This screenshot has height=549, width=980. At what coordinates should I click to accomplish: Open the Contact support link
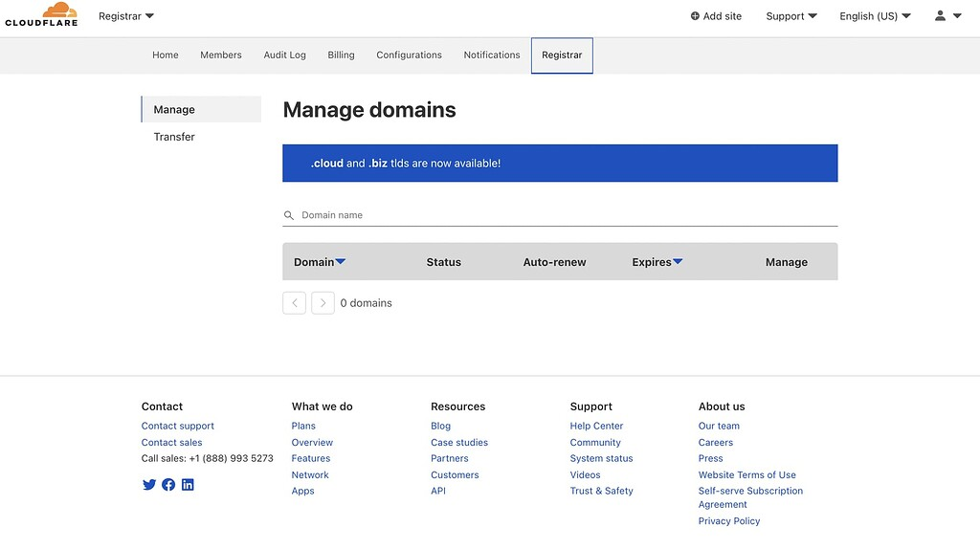click(x=177, y=426)
